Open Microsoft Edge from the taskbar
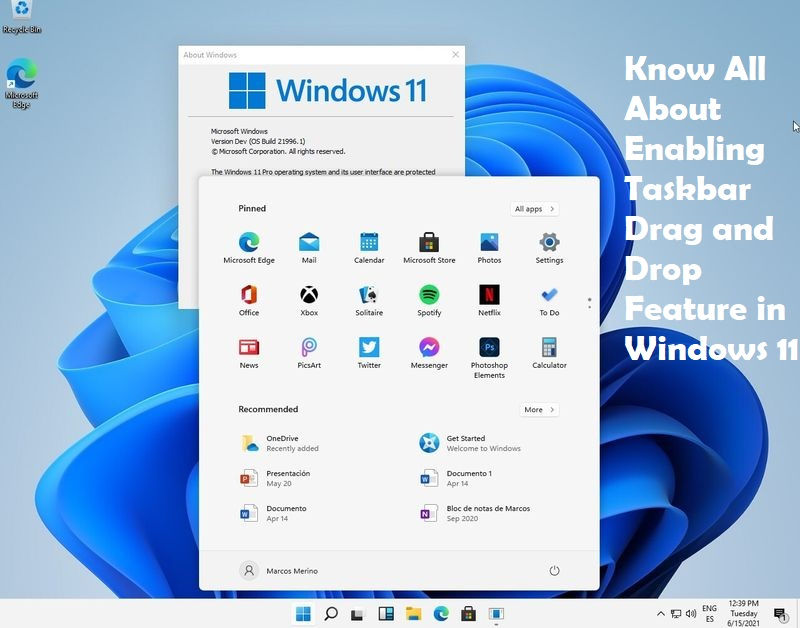Screen dimensions: 800x628 (441, 614)
